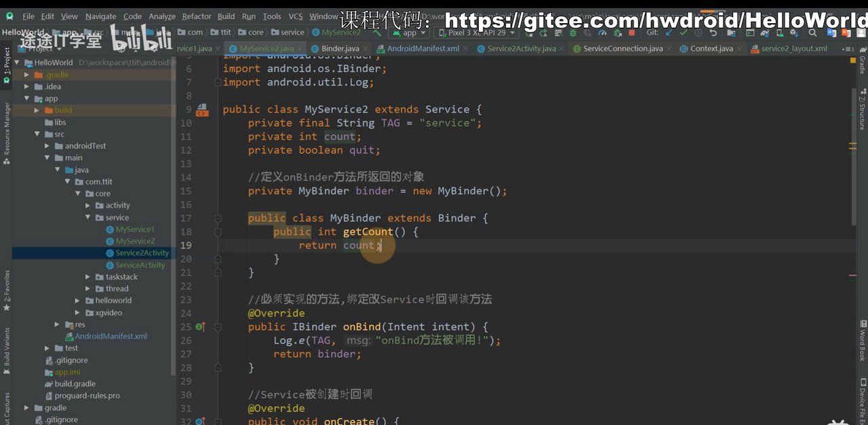
Task: Open the Analyze menu
Action: (x=162, y=16)
